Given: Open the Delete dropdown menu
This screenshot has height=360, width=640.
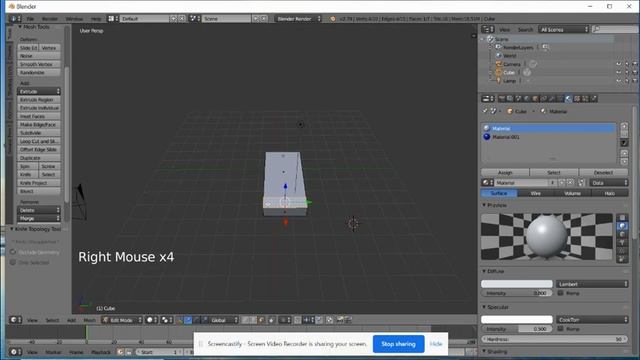Looking at the screenshot, I should (x=39, y=210).
